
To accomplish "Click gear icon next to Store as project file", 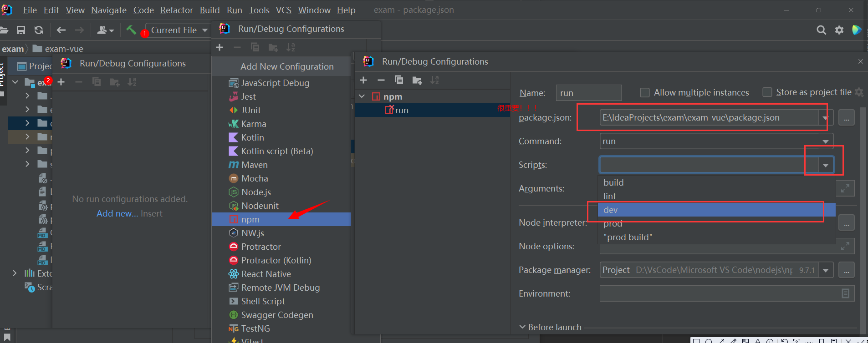I will [x=859, y=92].
